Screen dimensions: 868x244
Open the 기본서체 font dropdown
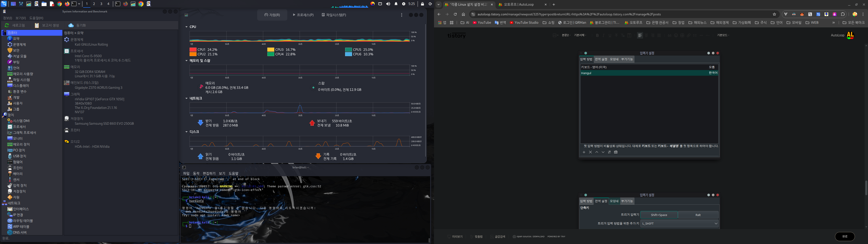tap(580, 35)
